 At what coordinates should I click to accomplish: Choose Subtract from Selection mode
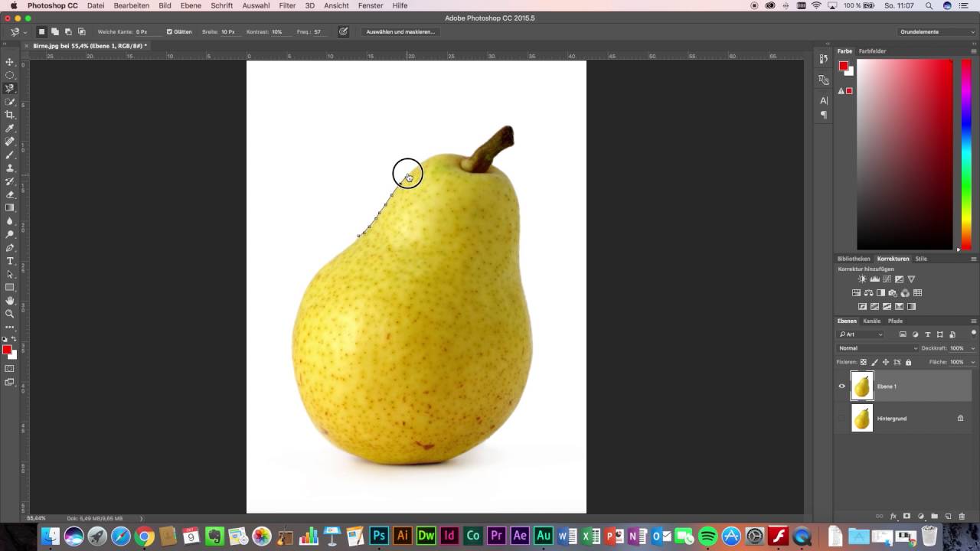[x=68, y=32]
